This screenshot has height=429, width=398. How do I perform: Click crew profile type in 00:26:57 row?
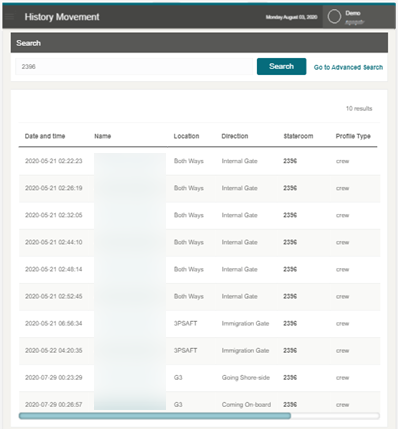(x=342, y=405)
